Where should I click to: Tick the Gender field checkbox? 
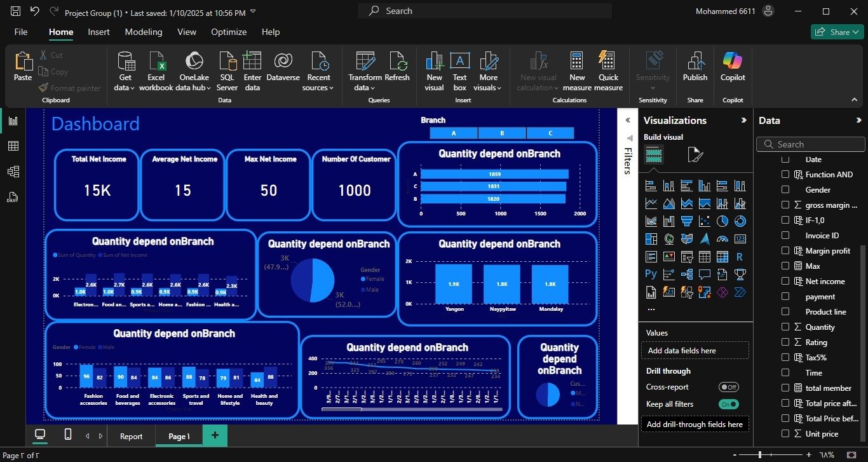(x=785, y=190)
